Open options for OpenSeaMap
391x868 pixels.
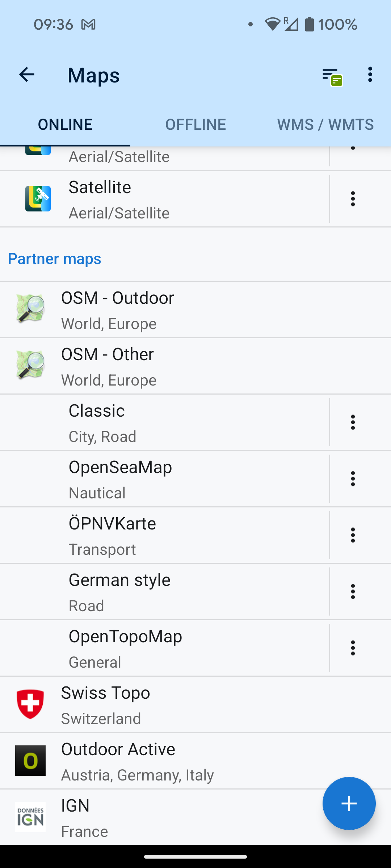(353, 479)
